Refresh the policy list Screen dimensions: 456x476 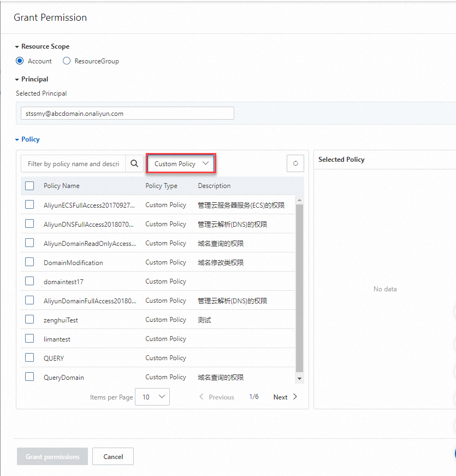click(x=295, y=163)
